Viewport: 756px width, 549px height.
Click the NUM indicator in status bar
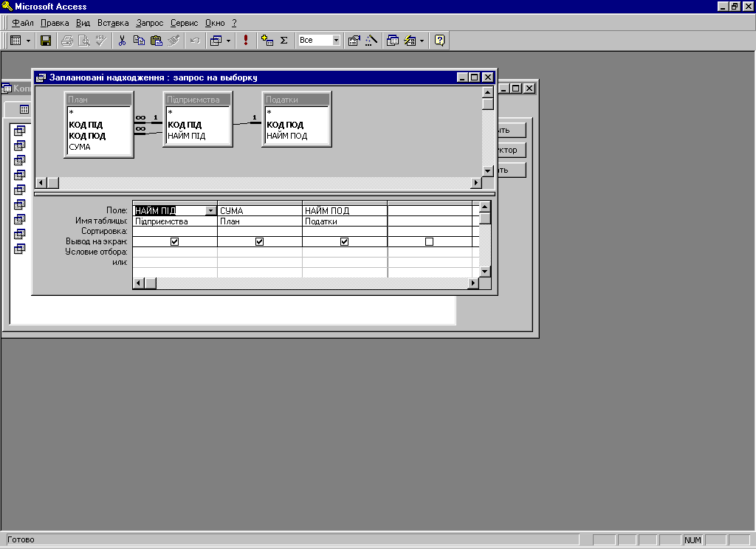tap(693, 540)
